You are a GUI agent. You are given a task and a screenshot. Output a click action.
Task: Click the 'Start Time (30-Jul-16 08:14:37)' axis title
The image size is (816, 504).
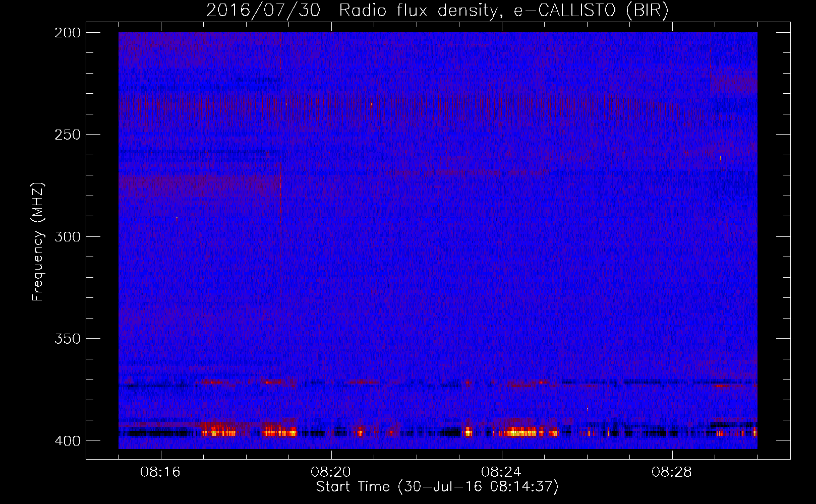[437, 487]
